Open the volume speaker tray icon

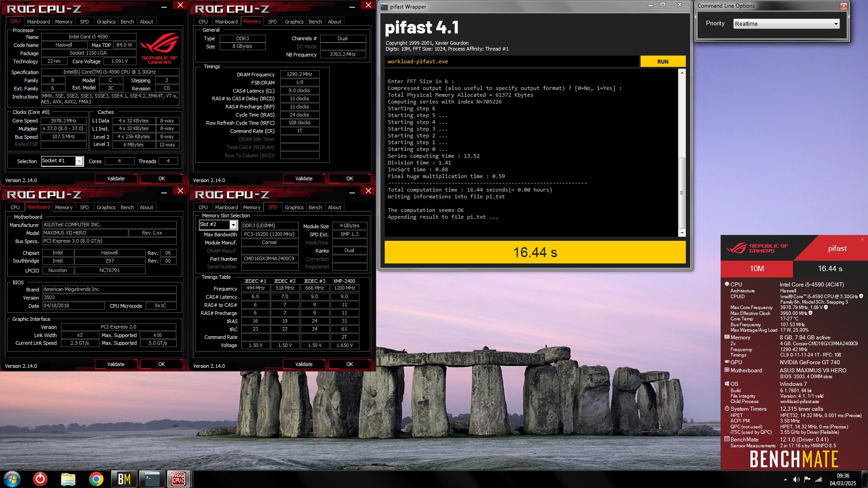click(796, 479)
